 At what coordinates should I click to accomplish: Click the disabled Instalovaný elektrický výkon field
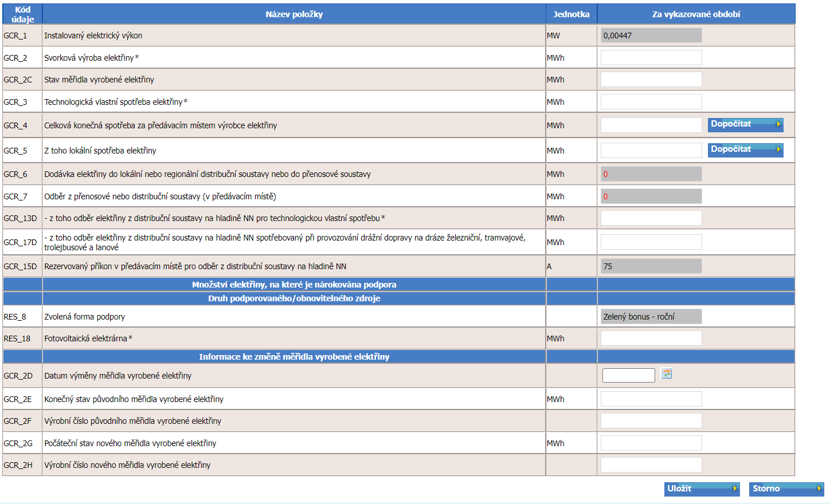click(x=651, y=36)
